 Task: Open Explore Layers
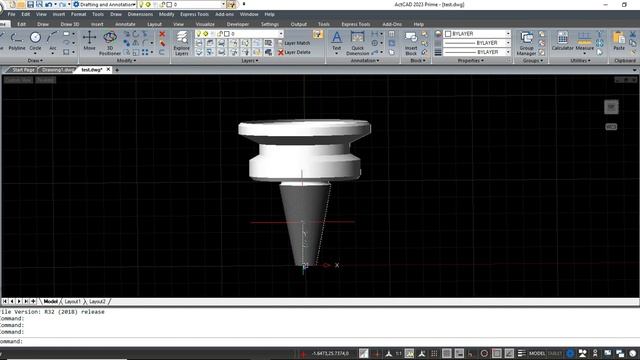[182, 43]
